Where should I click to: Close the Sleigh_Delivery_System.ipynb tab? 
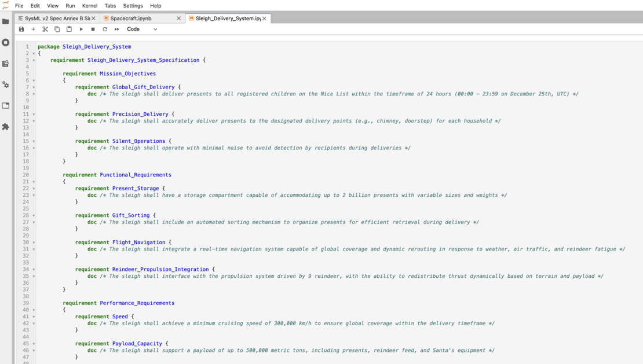pyautogui.click(x=265, y=19)
